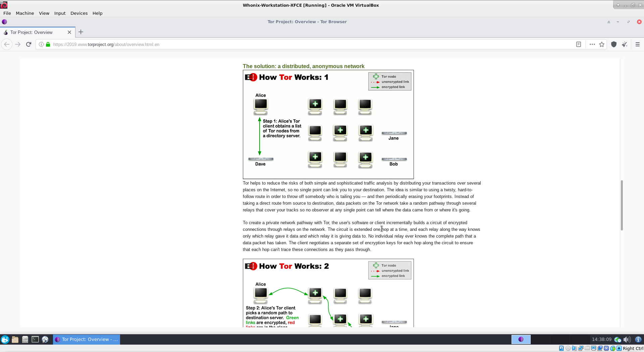Open the terminal emulator from taskbar
This screenshot has width=644, height=352.
click(35, 339)
